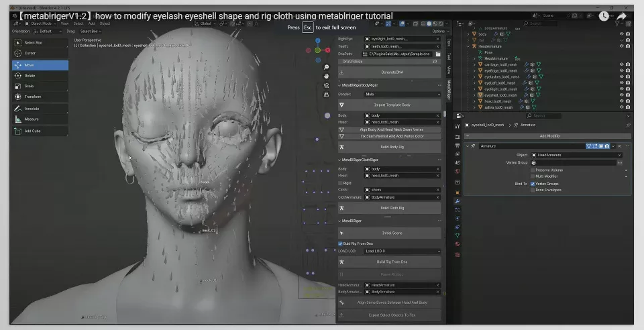Click the Add Modifier button

548,136
